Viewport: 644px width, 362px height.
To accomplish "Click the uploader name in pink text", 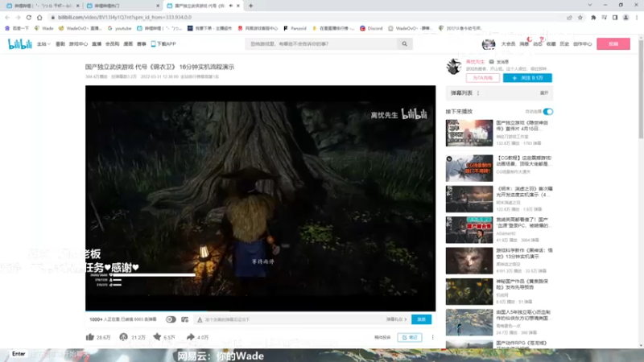I will pos(475,62).
